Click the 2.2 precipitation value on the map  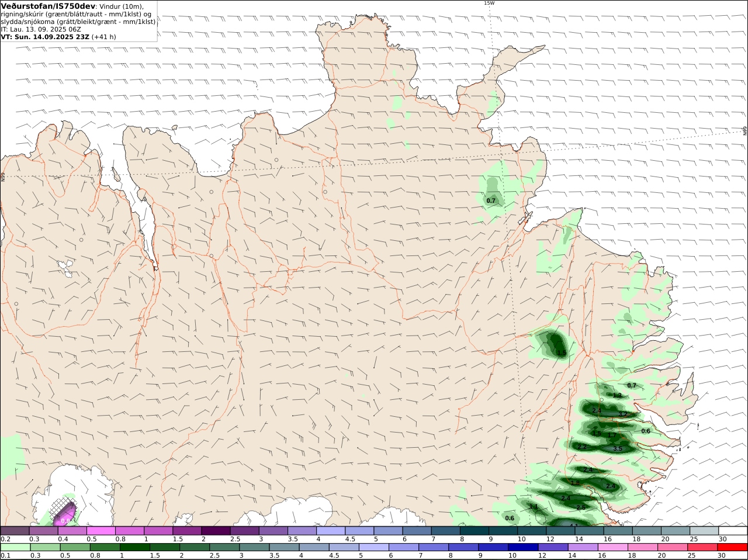582,447
